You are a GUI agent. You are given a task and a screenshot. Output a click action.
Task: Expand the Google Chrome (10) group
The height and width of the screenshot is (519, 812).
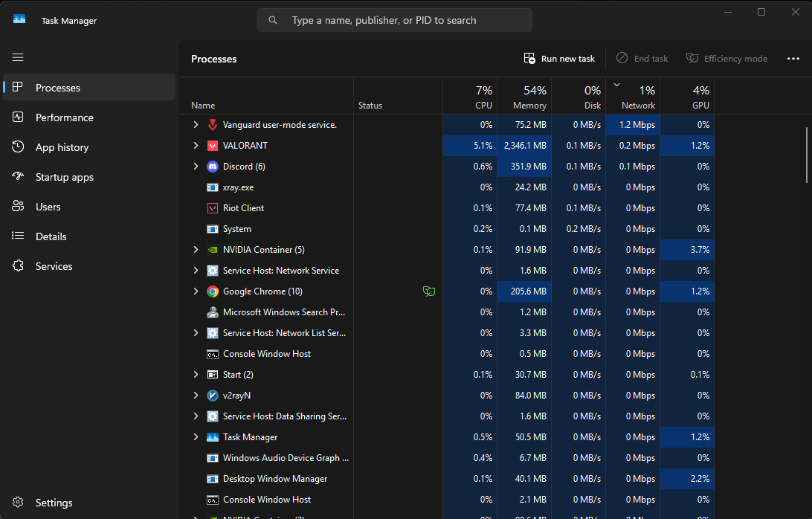tap(196, 291)
